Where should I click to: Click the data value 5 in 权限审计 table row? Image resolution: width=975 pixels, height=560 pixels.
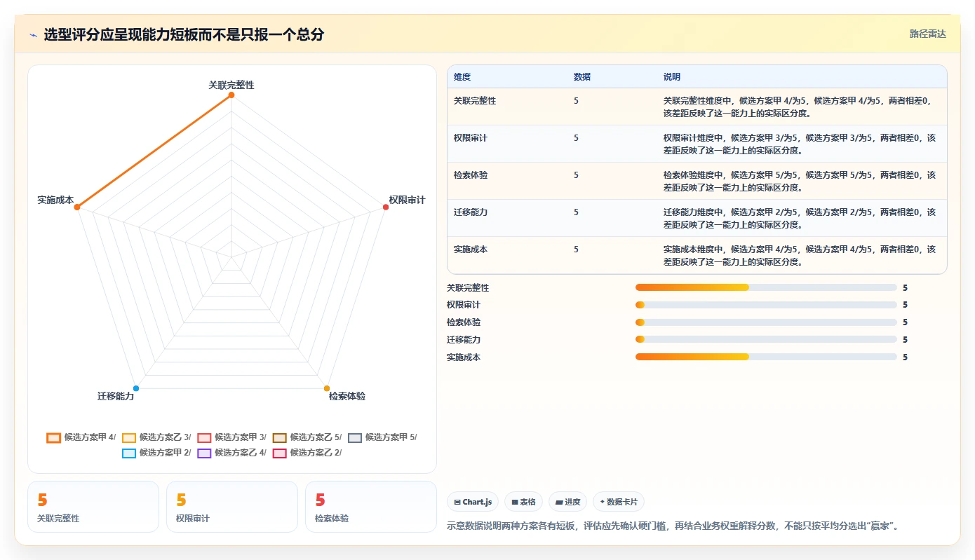point(576,138)
